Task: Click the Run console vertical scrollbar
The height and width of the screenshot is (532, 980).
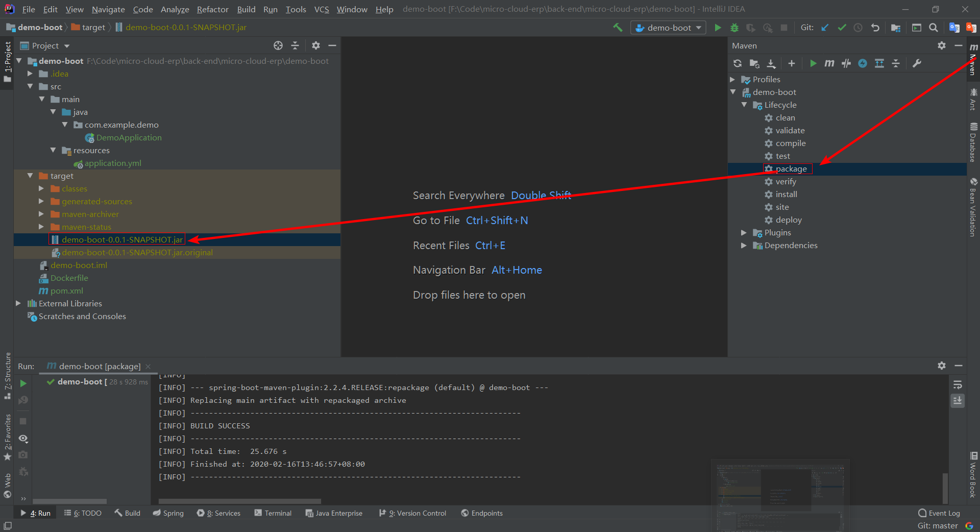Action: pos(945,488)
